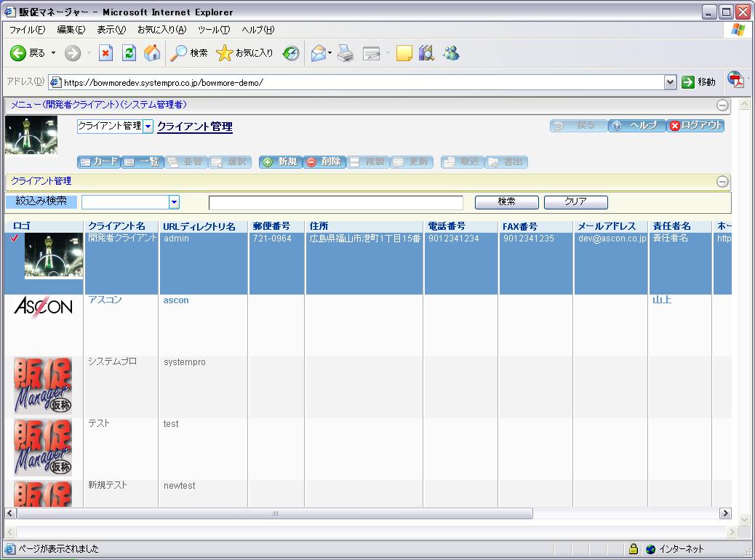The height and width of the screenshot is (560, 755).
Task: Toggle the red checkmark on 開発者クライアント row
Action: coord(15,238)
